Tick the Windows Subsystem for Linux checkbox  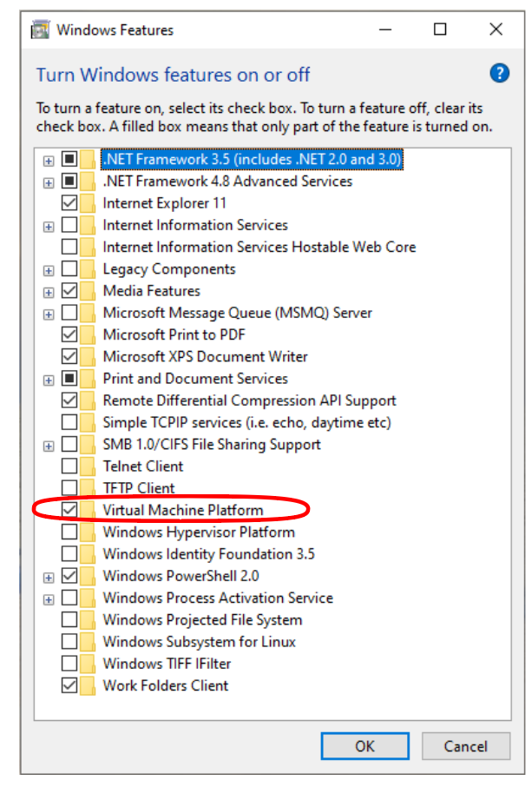click(x=69, y=642)
